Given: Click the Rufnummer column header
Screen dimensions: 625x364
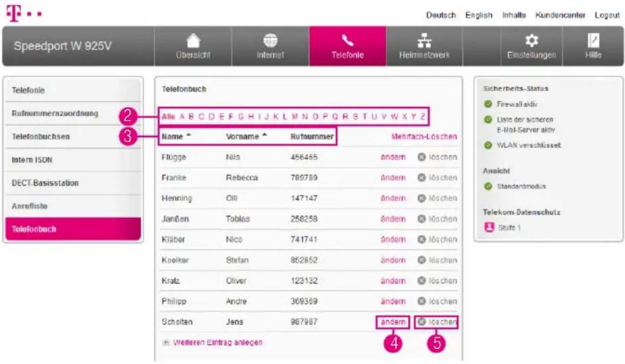Looking at the screenshot, I should point(312,136).
